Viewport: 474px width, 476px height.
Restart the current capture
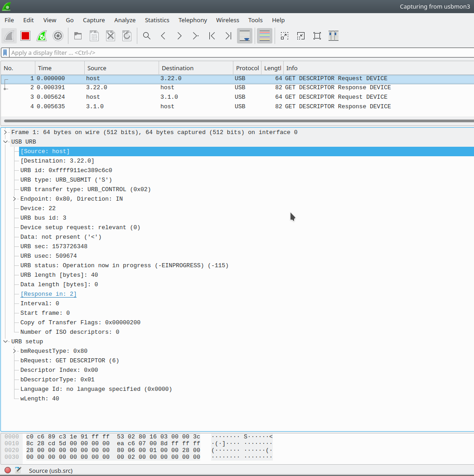click(42, 36)
